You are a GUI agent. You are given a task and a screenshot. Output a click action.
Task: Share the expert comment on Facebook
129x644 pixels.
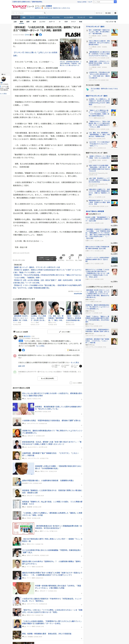coord(23,350)
